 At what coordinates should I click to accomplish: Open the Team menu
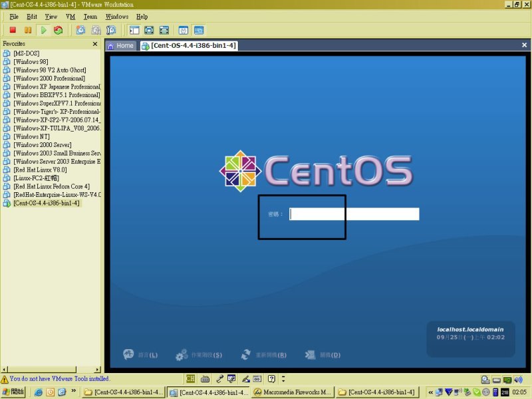(90, 16)
